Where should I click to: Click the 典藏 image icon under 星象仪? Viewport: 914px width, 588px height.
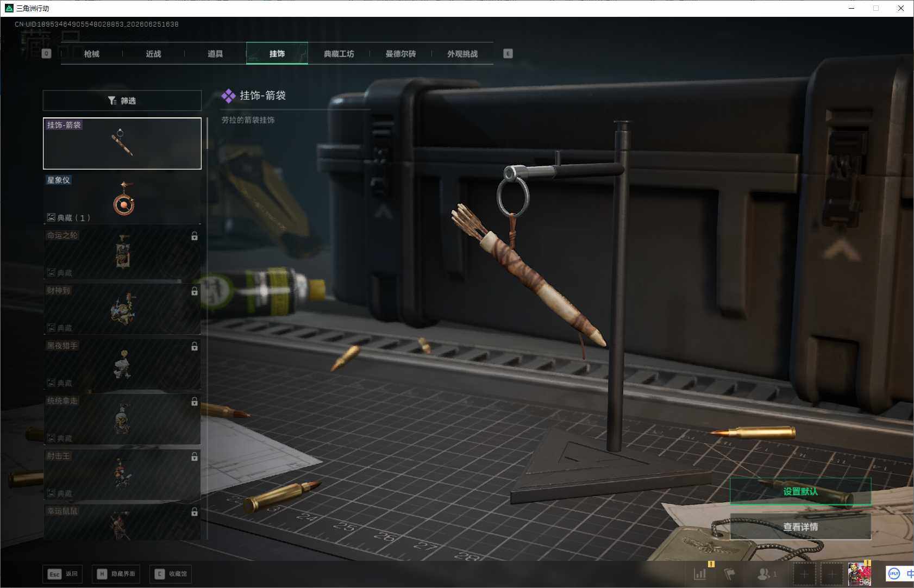tap(51, 217)
